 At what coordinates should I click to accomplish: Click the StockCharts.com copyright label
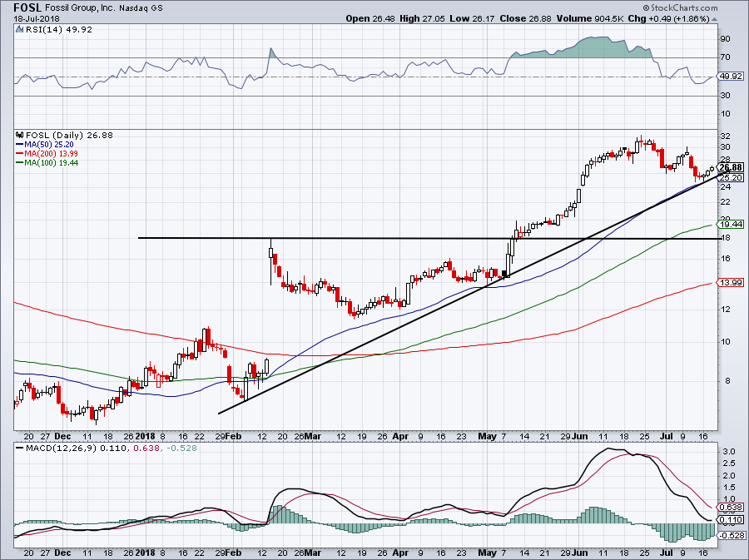point(680,7)
